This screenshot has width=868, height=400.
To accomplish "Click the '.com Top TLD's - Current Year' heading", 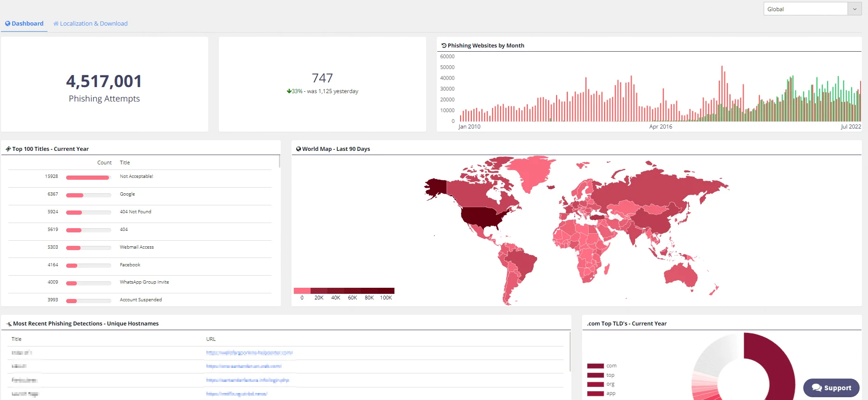I will pos(627,324).
